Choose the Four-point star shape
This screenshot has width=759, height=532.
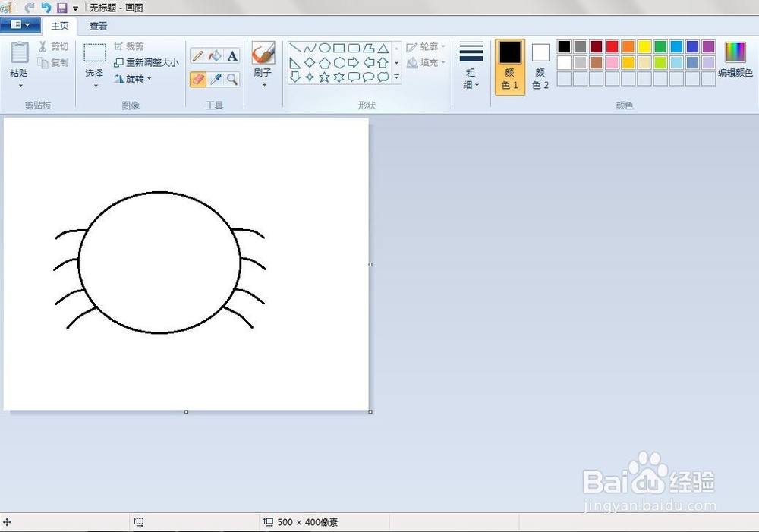click(x=310, y=77)
